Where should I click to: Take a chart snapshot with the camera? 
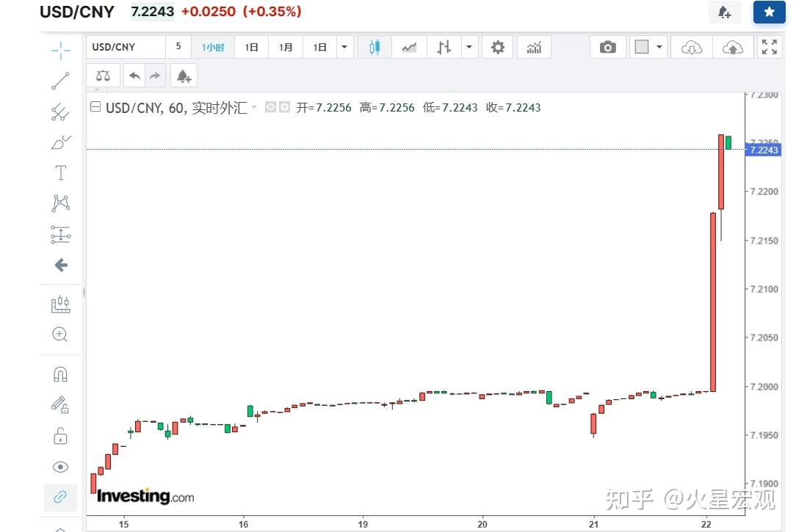(x=608, y=46)
